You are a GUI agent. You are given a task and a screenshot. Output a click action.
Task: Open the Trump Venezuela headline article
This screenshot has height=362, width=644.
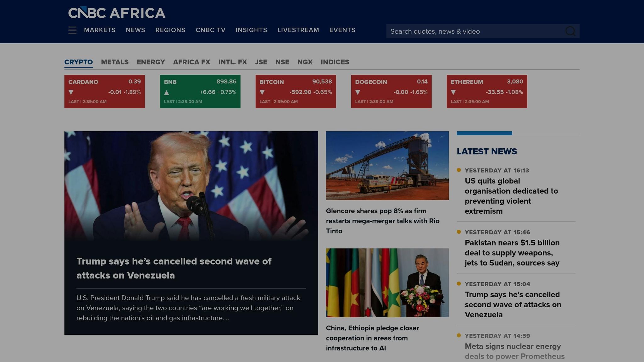(174, 268)
